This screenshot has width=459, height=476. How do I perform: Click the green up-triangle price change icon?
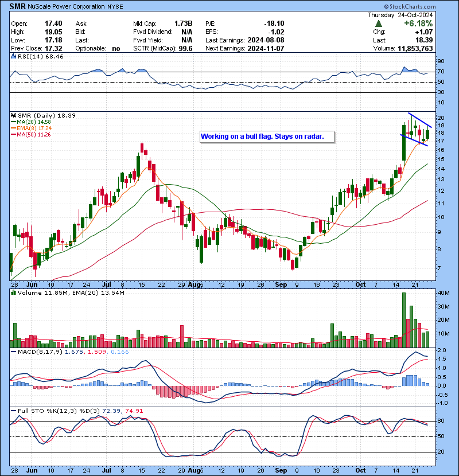[x=379, y=24]
